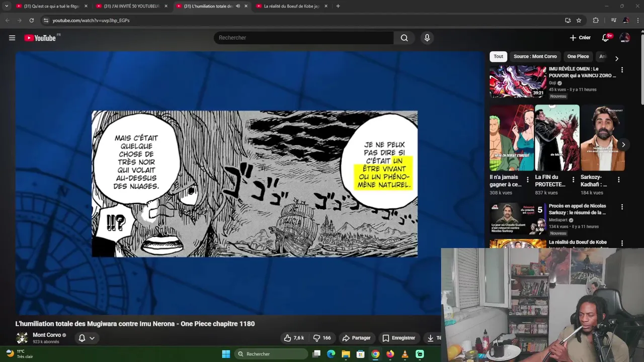Click the taskbar Rechercher search box
This screenshot has width=644, height=362.
point(272,354)
